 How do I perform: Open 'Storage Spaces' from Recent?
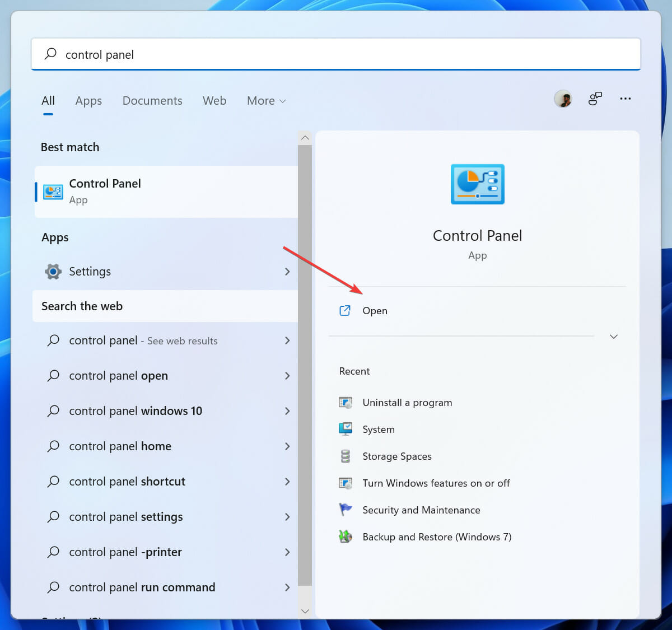[x=397, y=456]
